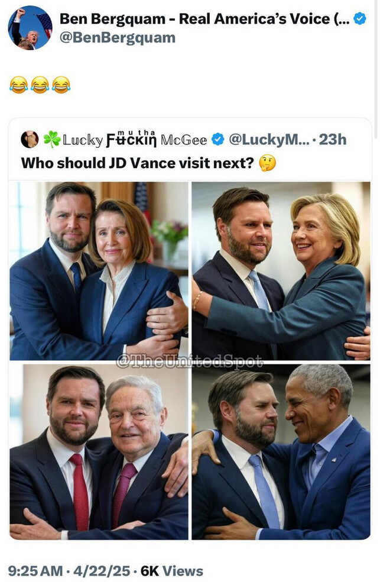The image size is (380, 588).
Task: Click the shamrock emoji in the quoted name
Action: click(51, 140)
